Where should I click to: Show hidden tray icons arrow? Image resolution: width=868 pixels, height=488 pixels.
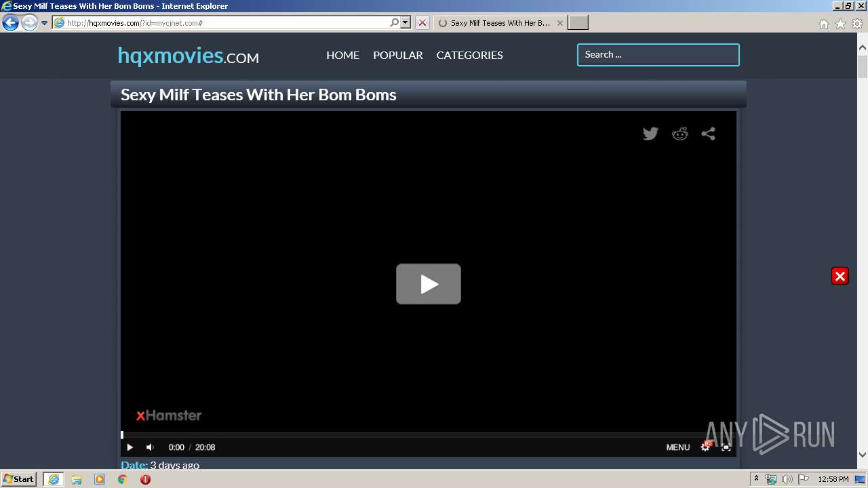tap(756, 479)
